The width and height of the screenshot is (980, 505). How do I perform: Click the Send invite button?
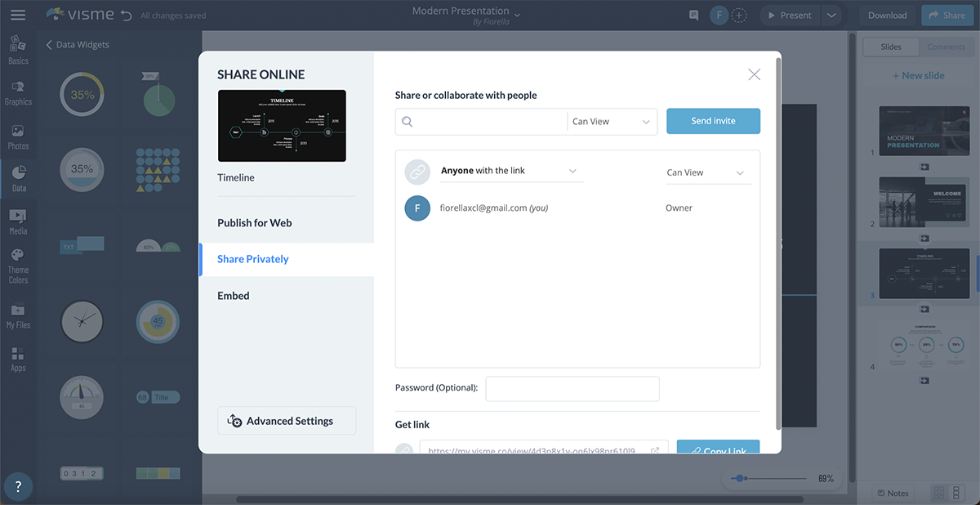pyautogui.click(x=713, y=121)
